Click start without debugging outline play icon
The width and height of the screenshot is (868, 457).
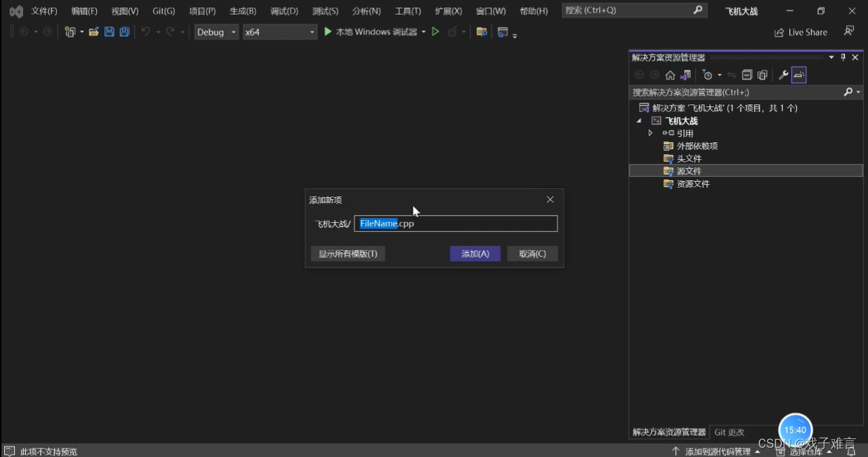tap(435, 32)
